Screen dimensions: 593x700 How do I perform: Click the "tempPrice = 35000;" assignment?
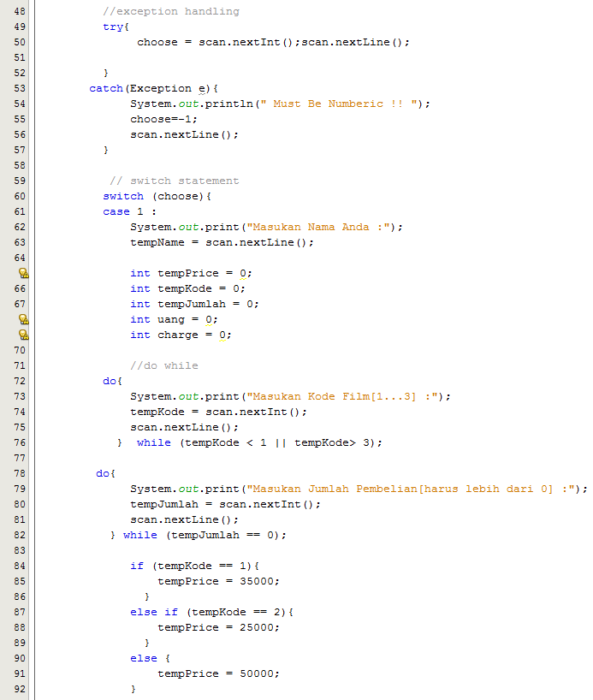pos(218,581)
